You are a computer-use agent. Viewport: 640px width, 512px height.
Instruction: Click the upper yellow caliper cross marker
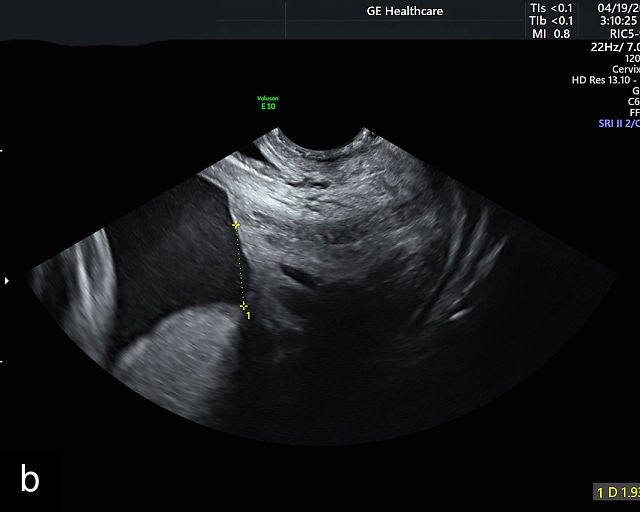236,226
